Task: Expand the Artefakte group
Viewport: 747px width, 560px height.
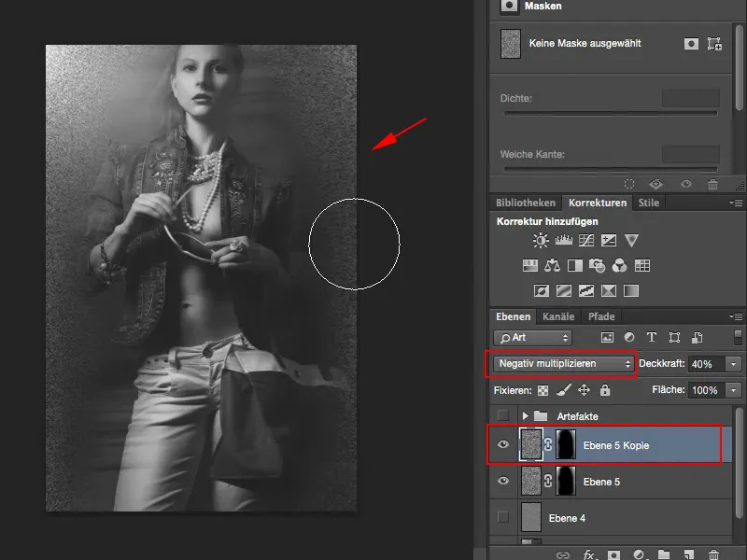Action: 528,416
